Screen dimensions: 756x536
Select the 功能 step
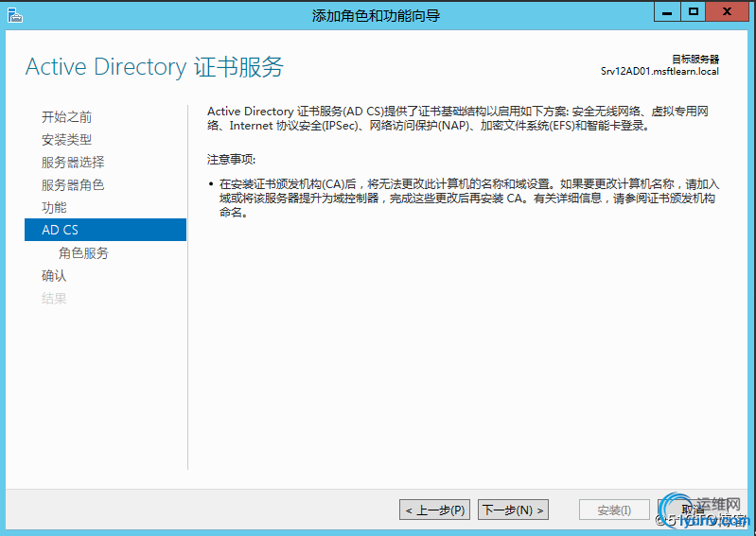pos(54,208)
